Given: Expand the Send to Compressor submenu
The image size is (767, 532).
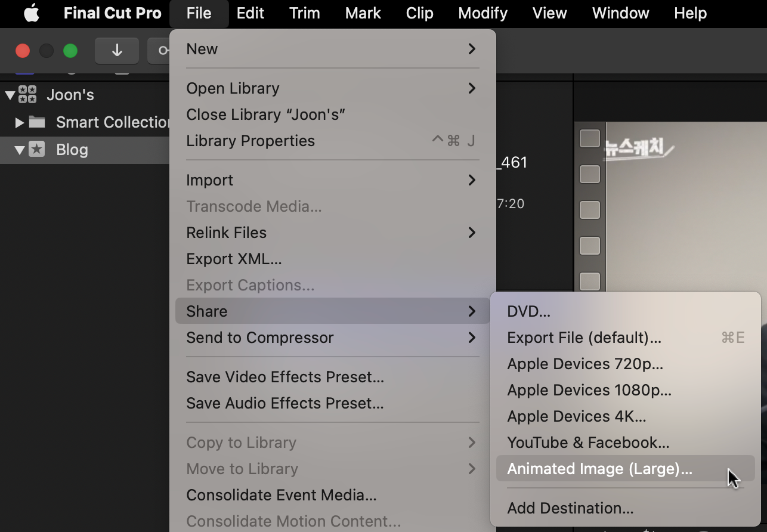Looking at the screenshot, I should click(x=333, y=338).
